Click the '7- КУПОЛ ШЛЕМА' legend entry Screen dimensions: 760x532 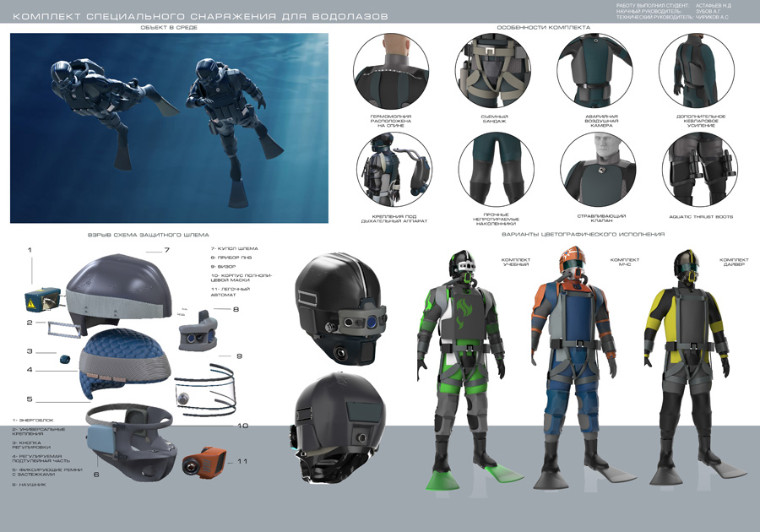234,248
